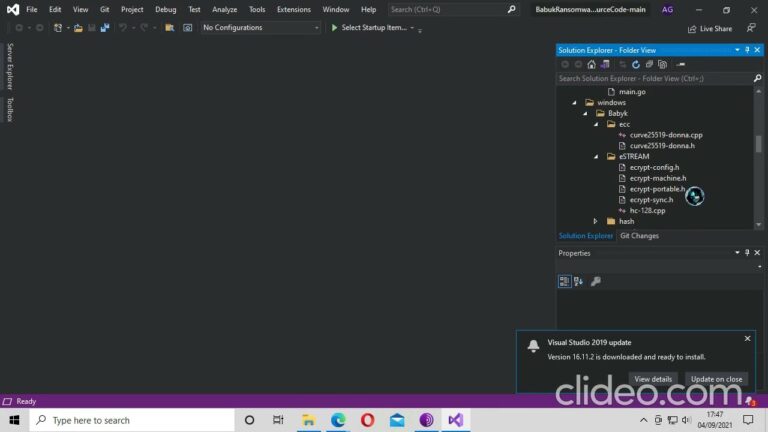Click the Open File folder icon in toolbar
The image size is (768, 432).
tap(78, 28)
